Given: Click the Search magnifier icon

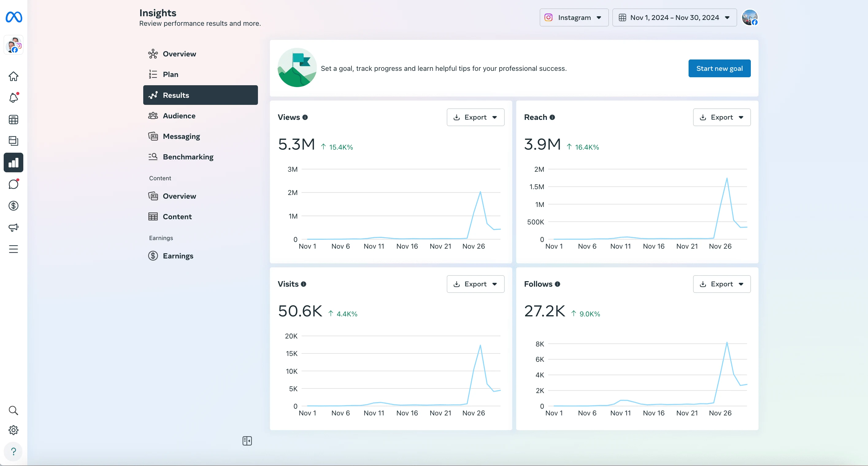Looking at the screenshot, I should (x=13, y=411).
